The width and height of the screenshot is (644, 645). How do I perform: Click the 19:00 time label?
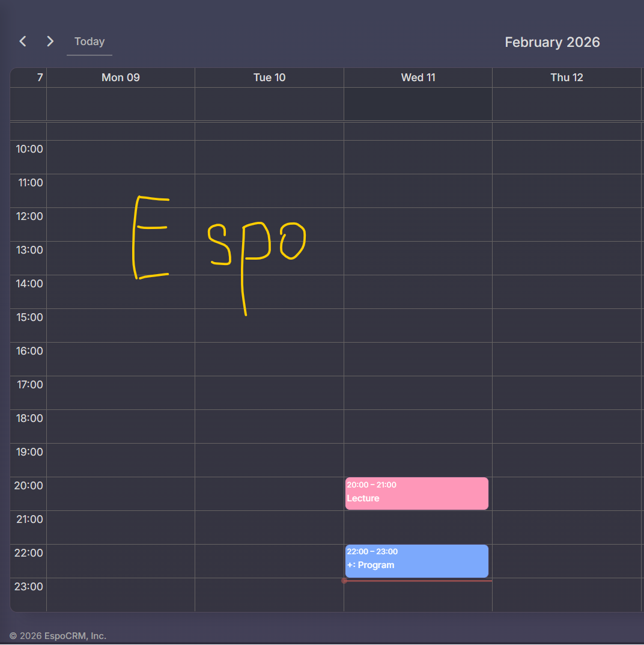click(x=29, y=452)
